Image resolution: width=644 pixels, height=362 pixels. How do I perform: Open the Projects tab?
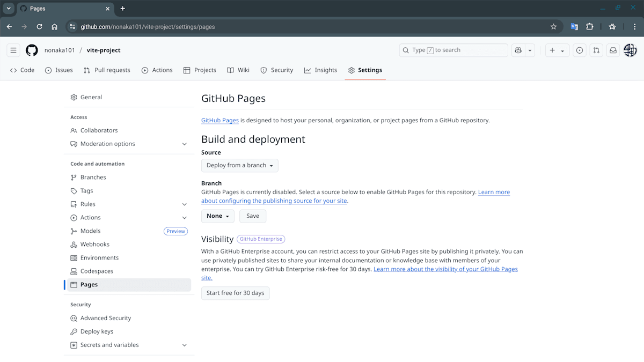click(200, 70)
